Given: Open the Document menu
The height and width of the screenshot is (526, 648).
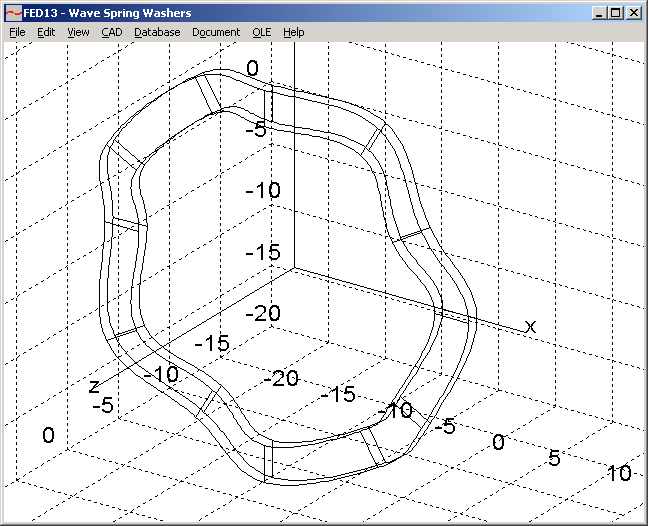Looking at the screenshot, I should click(216, 32).
